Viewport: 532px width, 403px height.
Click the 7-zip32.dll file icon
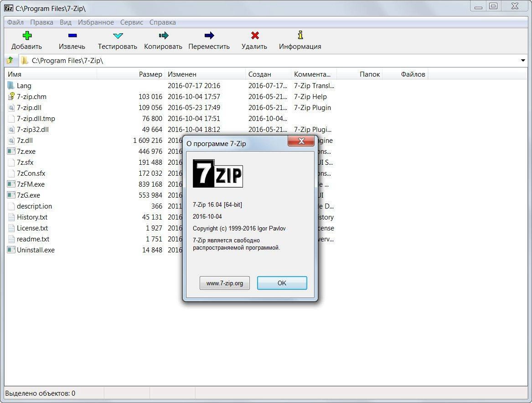tap(11, 130)
